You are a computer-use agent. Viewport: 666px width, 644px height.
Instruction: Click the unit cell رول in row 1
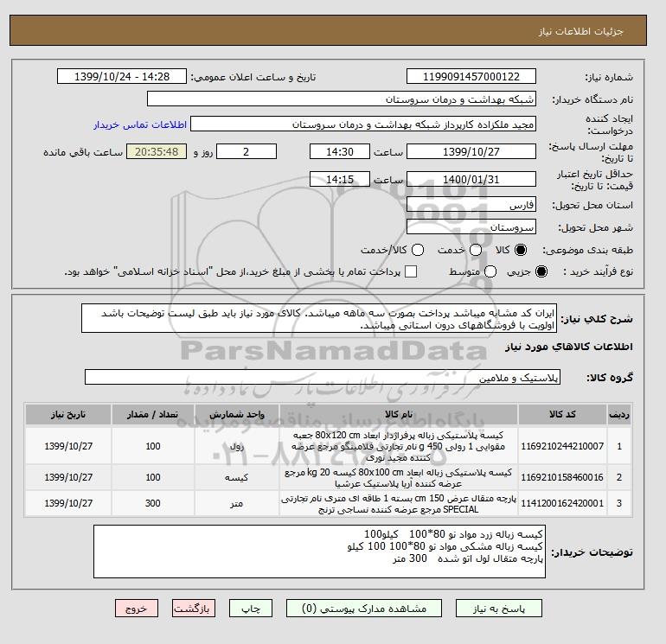(x=237, y=446)
